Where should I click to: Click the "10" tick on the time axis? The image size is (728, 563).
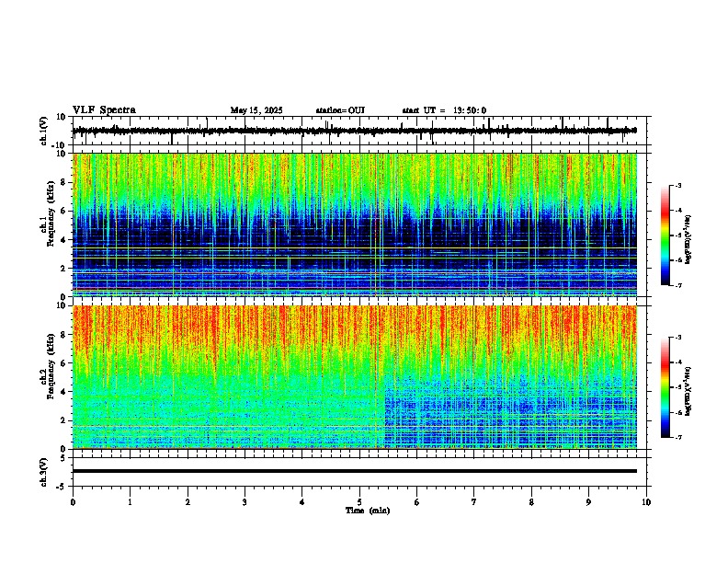pyautogui.click(x=646, y=502)
